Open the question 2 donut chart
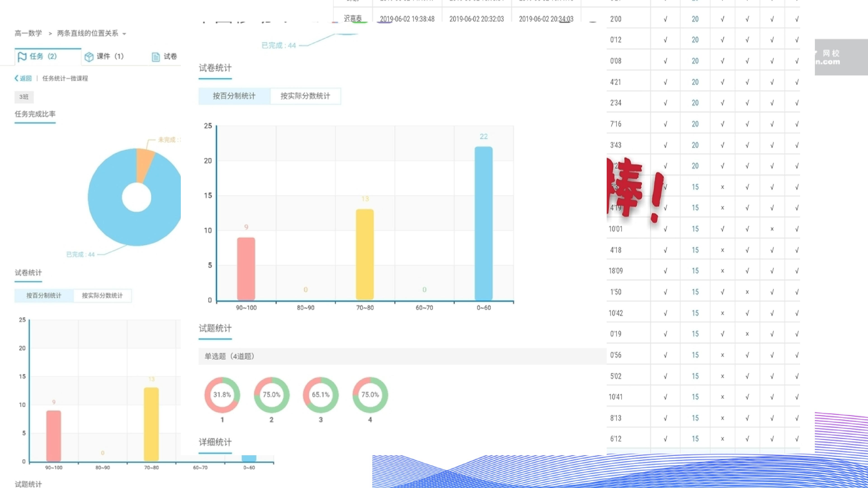 [x=271, y=395]
